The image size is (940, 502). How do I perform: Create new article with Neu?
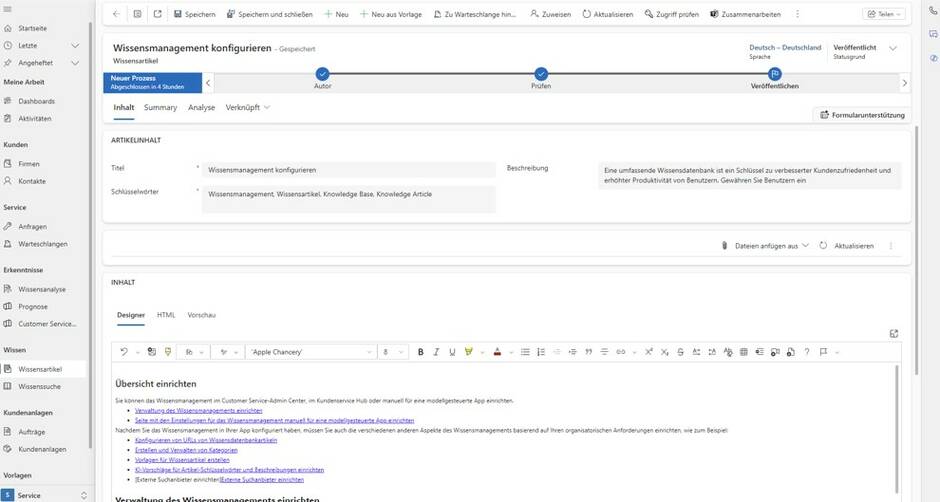[336, 14]
